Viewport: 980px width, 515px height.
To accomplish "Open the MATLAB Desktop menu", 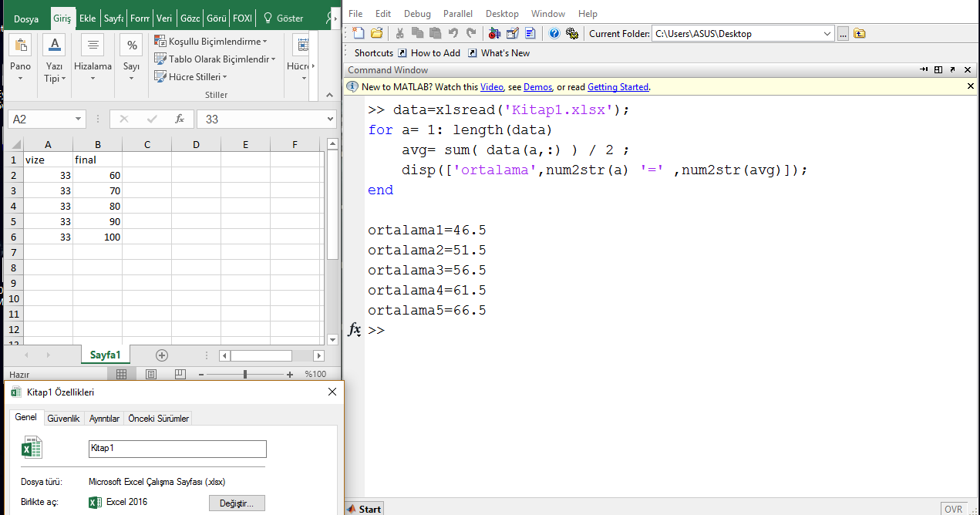I will click(502, 14).
